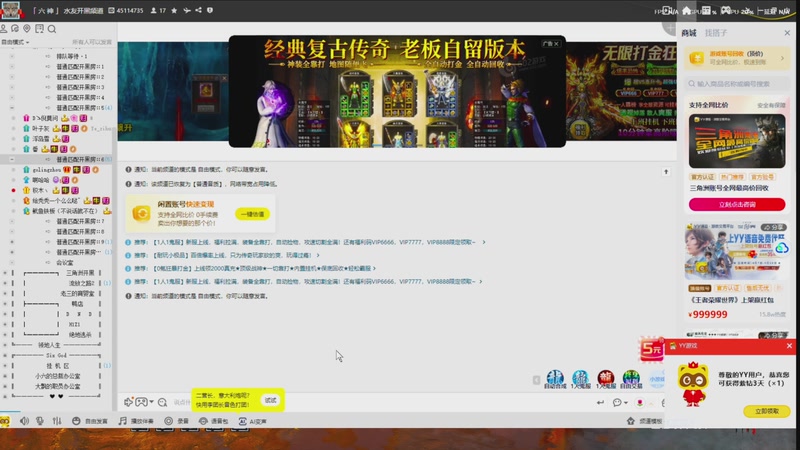800x450 pixels.
Task: Open the 三角洲 account recycle thumbnail
Action: point(737,141)
